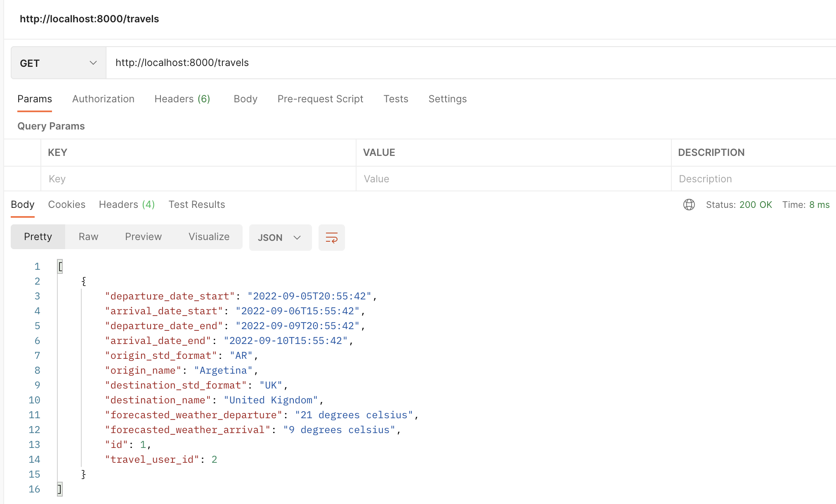The image size is (836, 504).
Task: Click line number 16 in the gutter
Action: [34, 489]
